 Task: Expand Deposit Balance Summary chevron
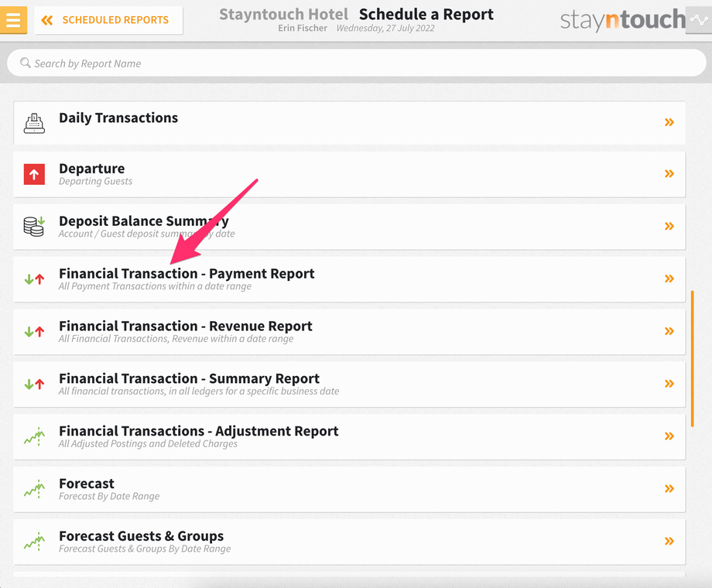669,226
